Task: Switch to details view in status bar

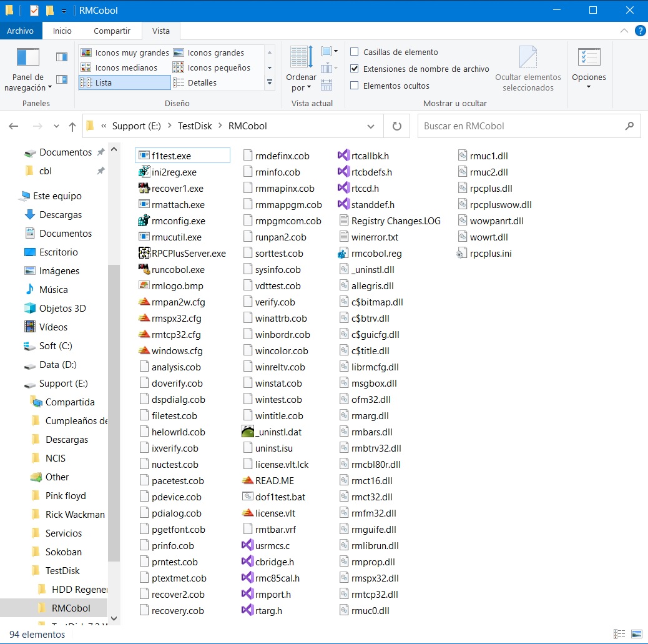Action: (619, 633)
